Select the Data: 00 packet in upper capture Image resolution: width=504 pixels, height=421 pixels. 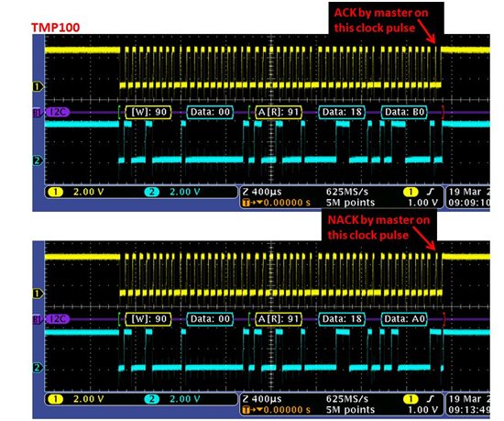pos(210,112)
